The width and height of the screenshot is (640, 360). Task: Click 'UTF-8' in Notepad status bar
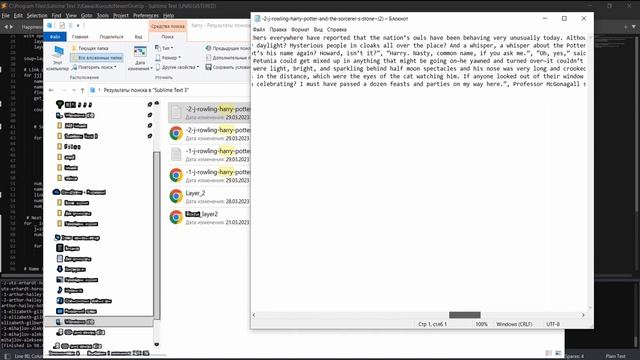[x=553, y=324]
